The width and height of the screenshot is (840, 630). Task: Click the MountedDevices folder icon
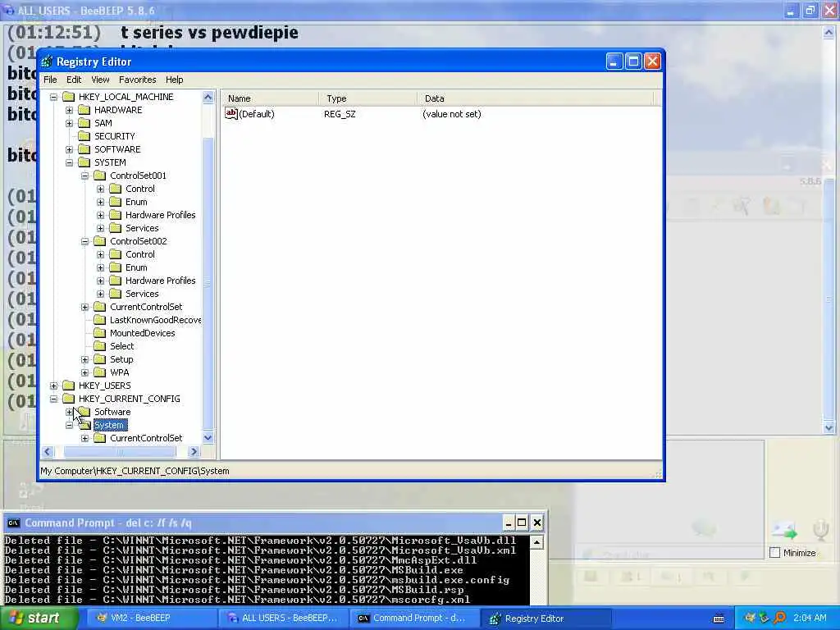(99, 333)
